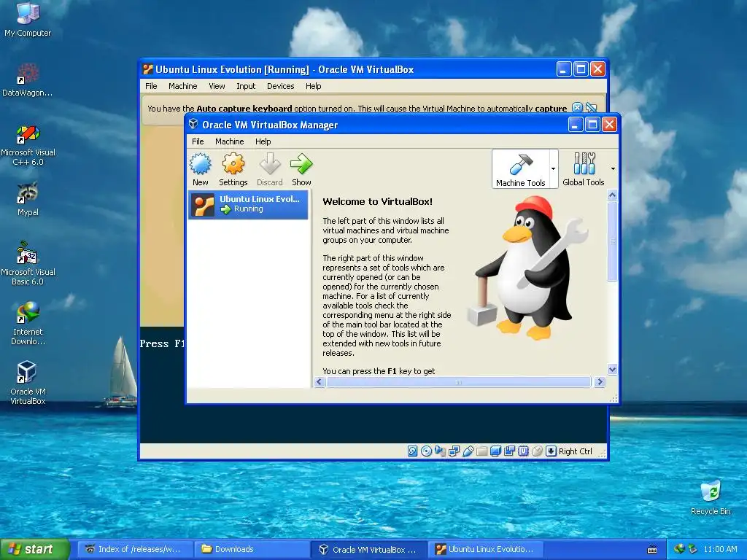Click the hard disk activity status icon
The width and height of the screenshot is (747, 560).
click(413, 451)
